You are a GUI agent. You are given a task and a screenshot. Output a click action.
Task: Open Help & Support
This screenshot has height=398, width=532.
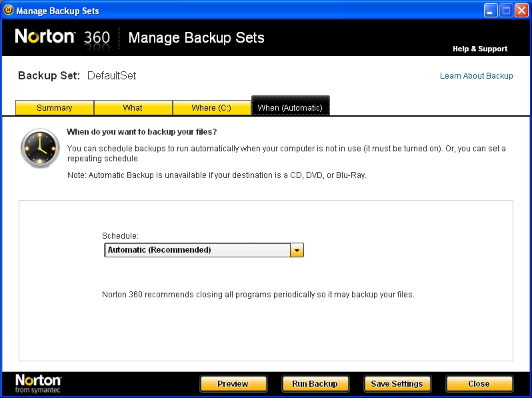[480, 49]
